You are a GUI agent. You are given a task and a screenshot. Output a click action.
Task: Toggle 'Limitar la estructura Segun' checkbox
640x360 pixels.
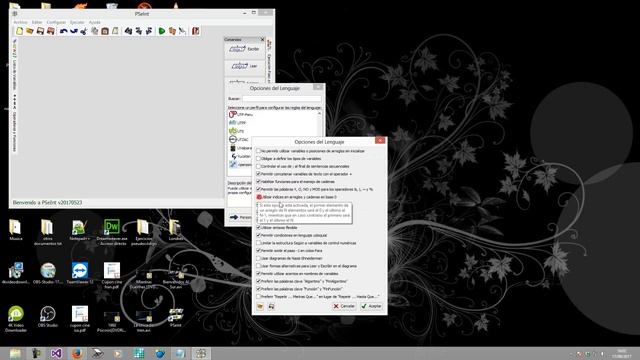tap(258, 243)
